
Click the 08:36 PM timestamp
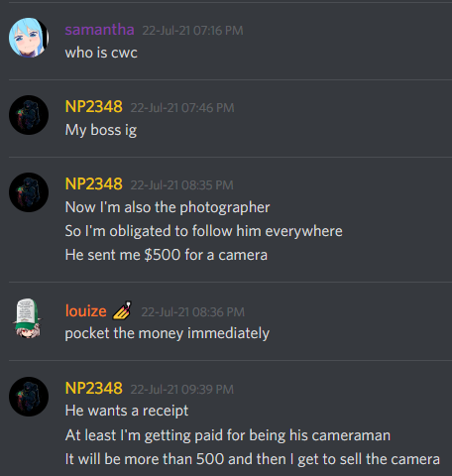(x=193, y=312)
